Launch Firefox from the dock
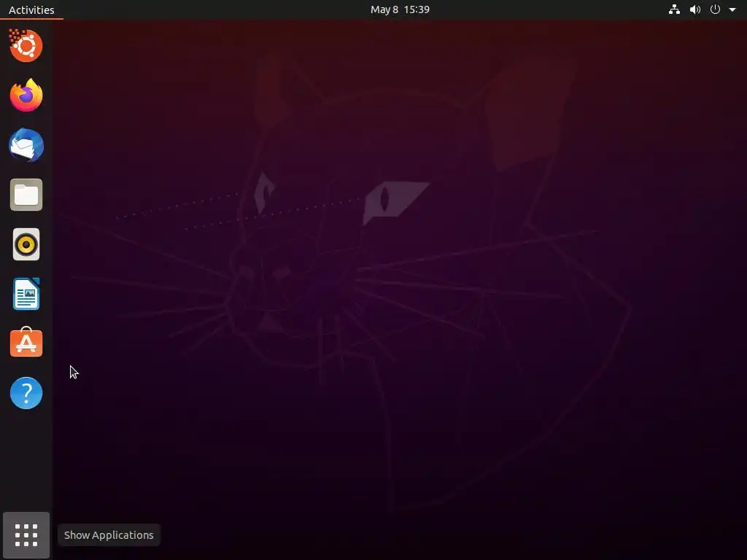 click(x=26, y=96)
